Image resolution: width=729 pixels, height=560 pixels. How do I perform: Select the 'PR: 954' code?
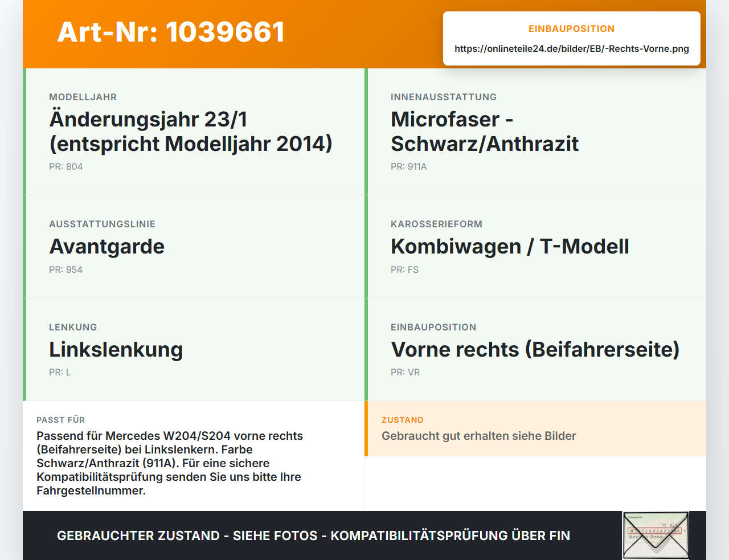tap(66, 270)
